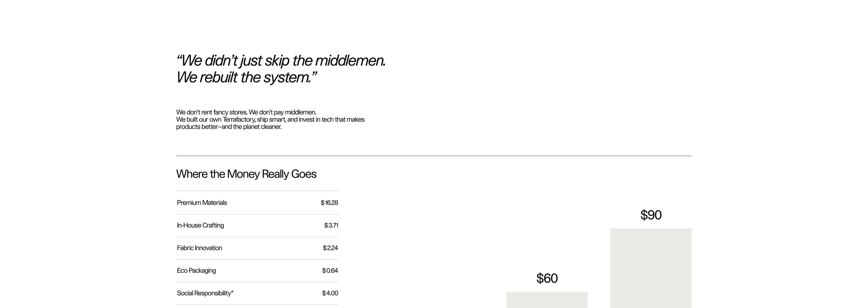Click the "We didn't just skip the middlemen" quote line
Viewport: 868px width, 308px height.
click(x=281, y=61)
